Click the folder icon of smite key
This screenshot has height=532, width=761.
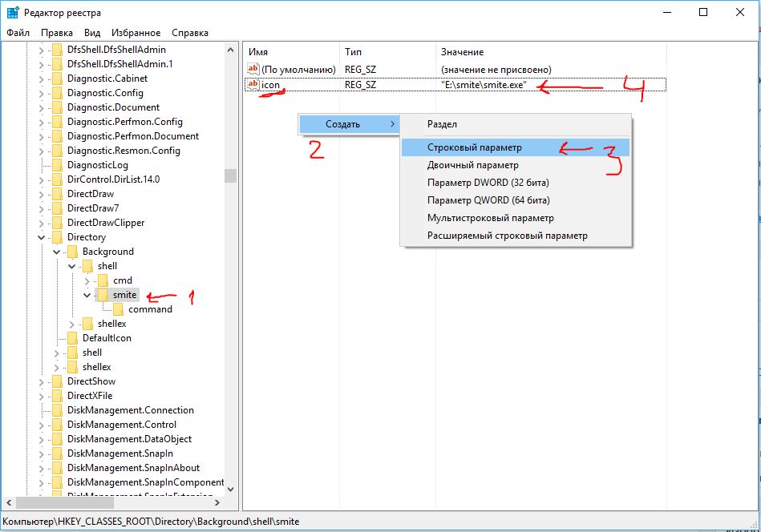coord(103,294)
